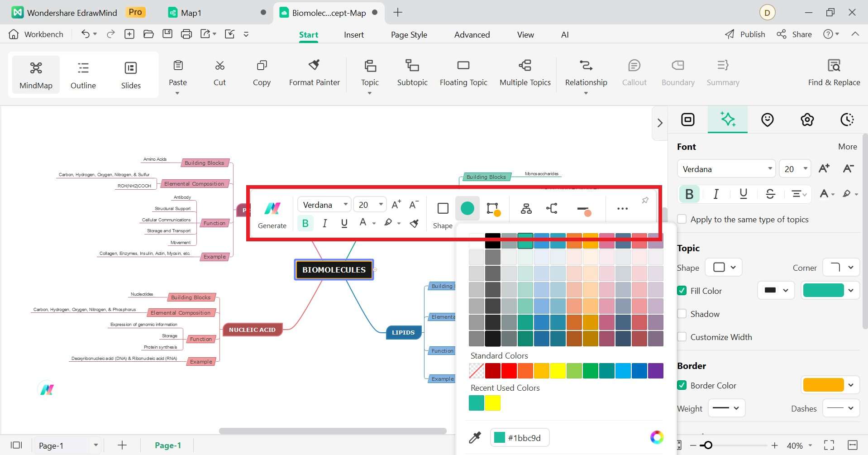Collapse the right side panel arrow
The width and height of the screenshot is (868, 455).
(x=660, y=123)
